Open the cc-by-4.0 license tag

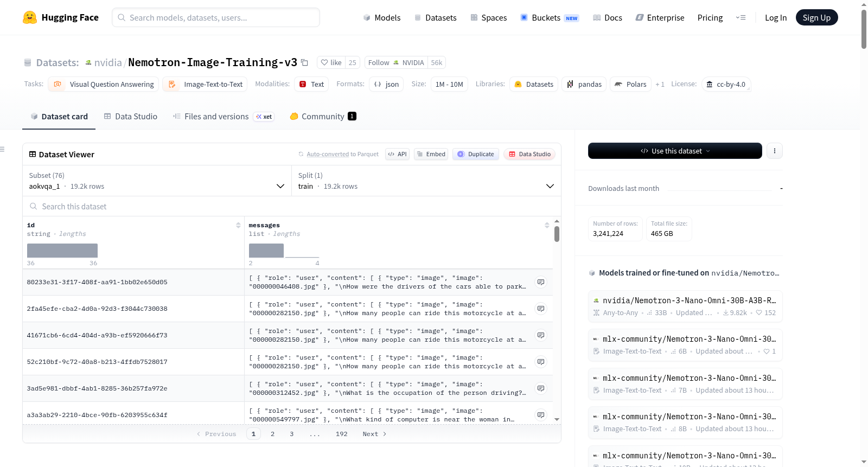coord(726,84)
